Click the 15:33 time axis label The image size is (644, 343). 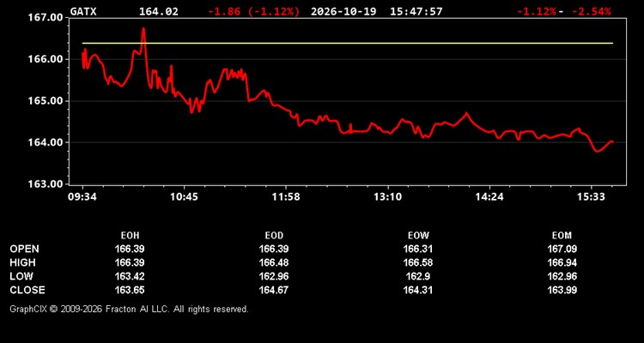(591, 197)
